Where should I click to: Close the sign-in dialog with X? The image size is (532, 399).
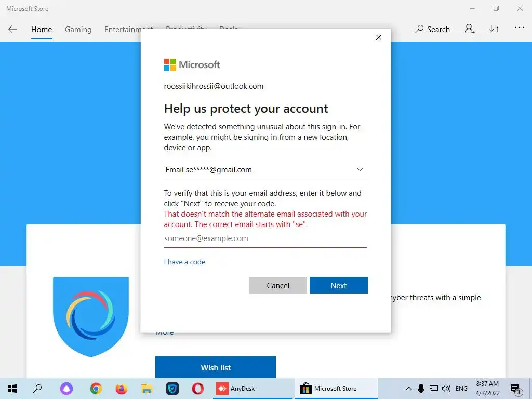[x=379, y=37]
